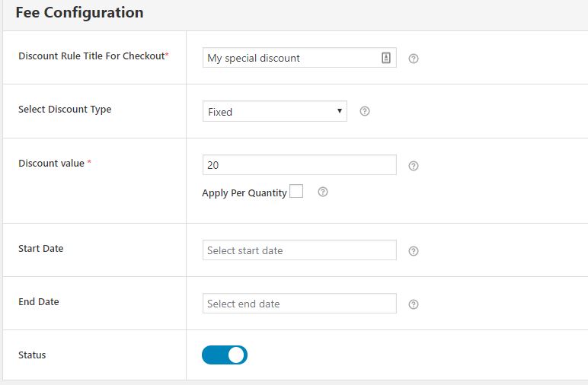Click the autofill icon inside the title field
The width and height of the screenshot is (588, 385).
(x=386, y=58)
